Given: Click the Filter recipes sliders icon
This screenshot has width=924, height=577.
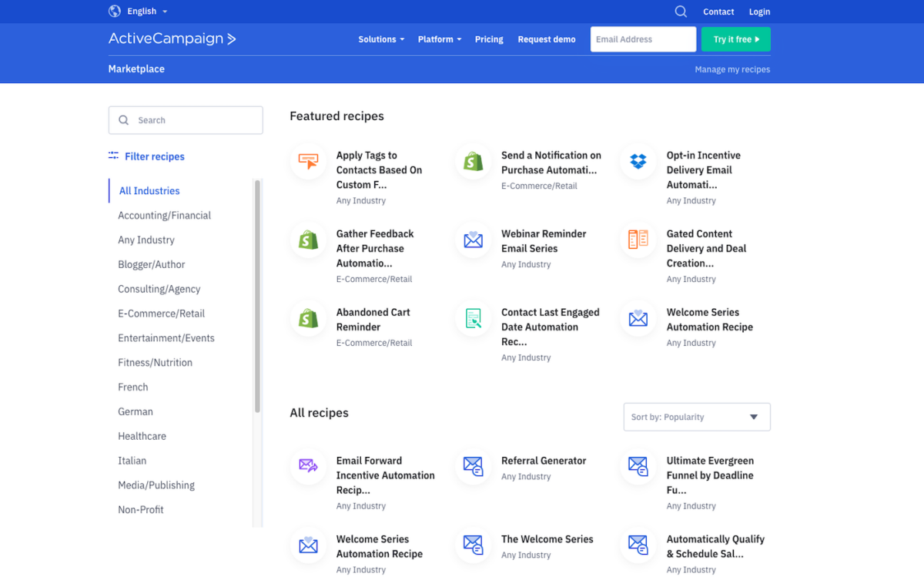Looking at the screenshot, I should tap(114, 156).
